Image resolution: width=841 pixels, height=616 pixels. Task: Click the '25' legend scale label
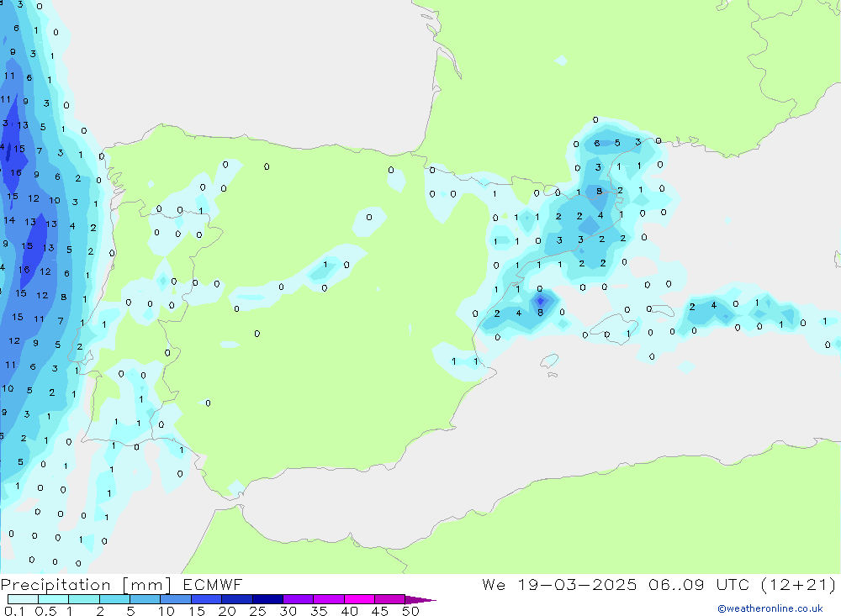click(257, 611)
